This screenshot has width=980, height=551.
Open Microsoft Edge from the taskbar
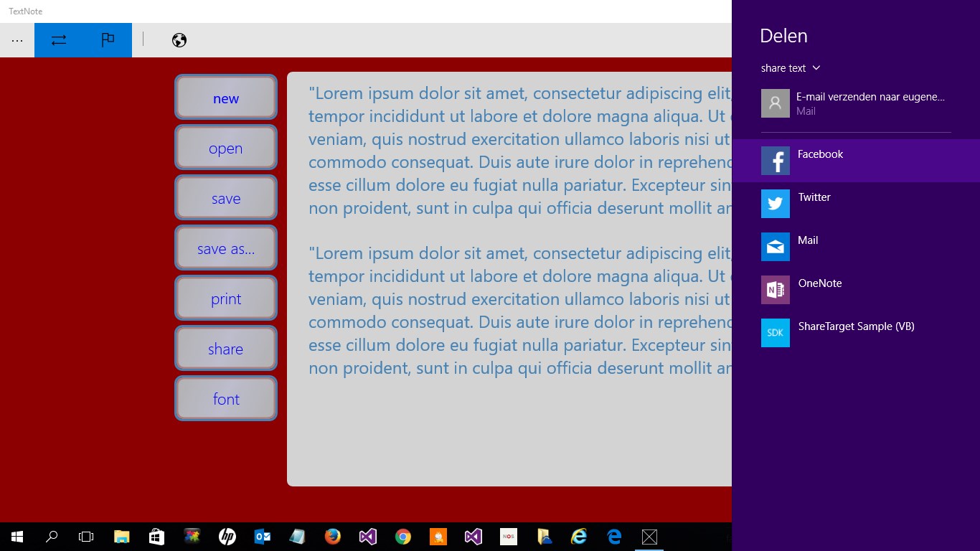coord(613,537)
